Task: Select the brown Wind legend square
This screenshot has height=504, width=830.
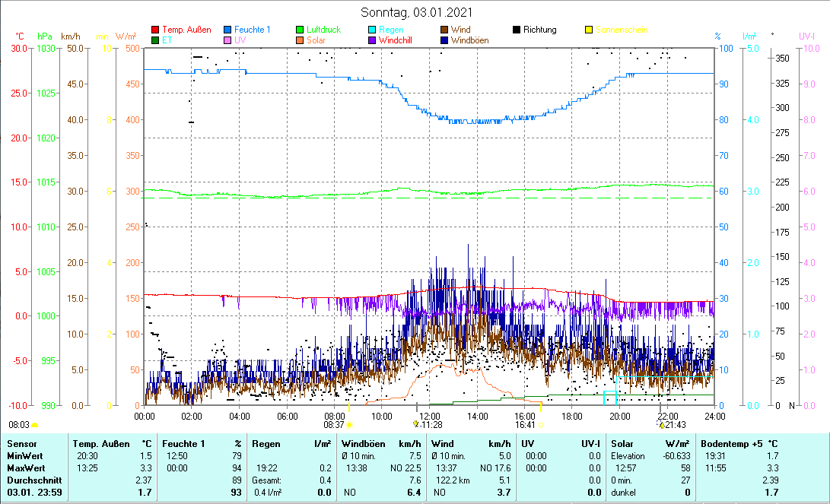Action: tap(444, 30)
